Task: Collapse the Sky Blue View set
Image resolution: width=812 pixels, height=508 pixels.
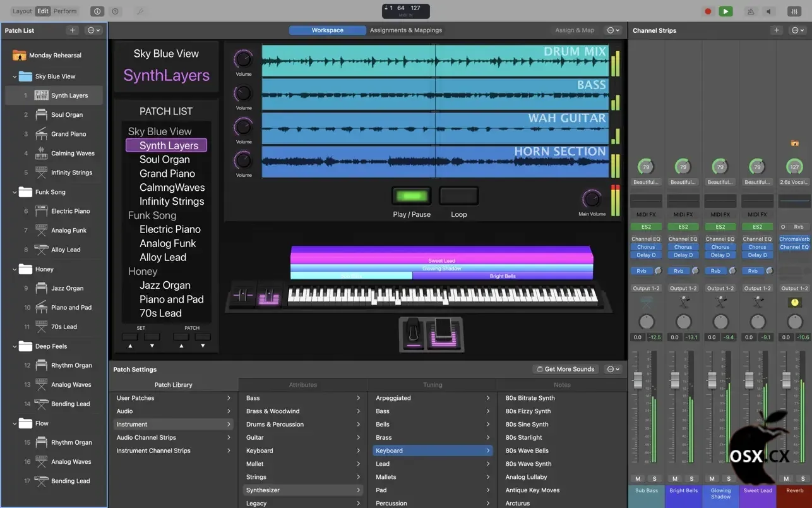Action: click(x=15, y=76)
